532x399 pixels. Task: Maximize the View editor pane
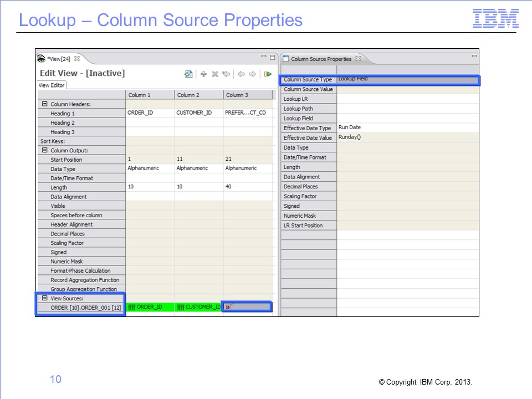[x=272, y=57]
